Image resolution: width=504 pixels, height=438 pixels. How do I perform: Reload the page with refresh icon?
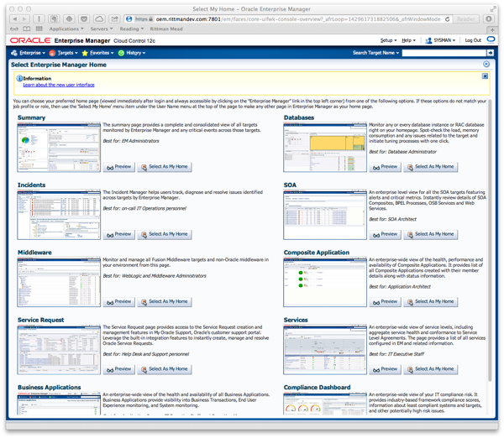point(447,19)
